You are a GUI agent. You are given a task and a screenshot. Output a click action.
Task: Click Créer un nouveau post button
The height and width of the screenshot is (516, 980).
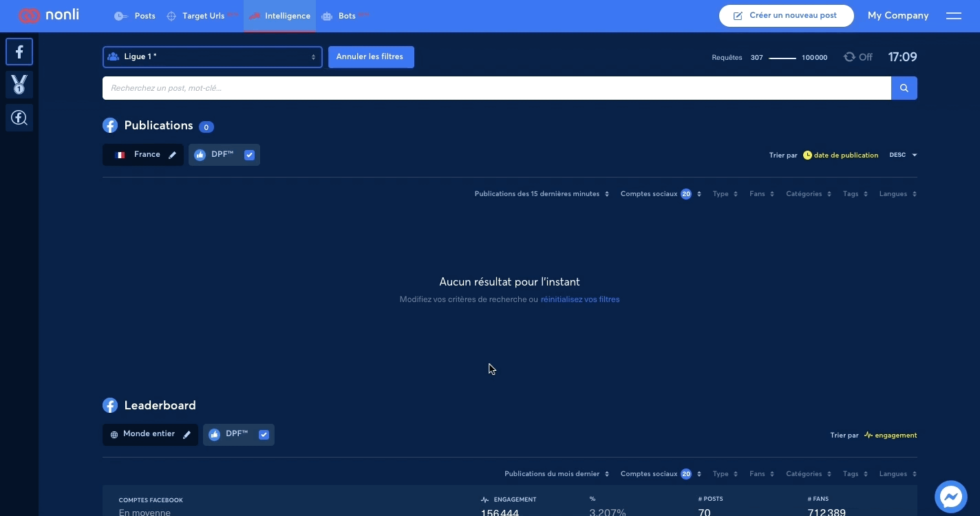pyautogui.click(x=786, y=16)
